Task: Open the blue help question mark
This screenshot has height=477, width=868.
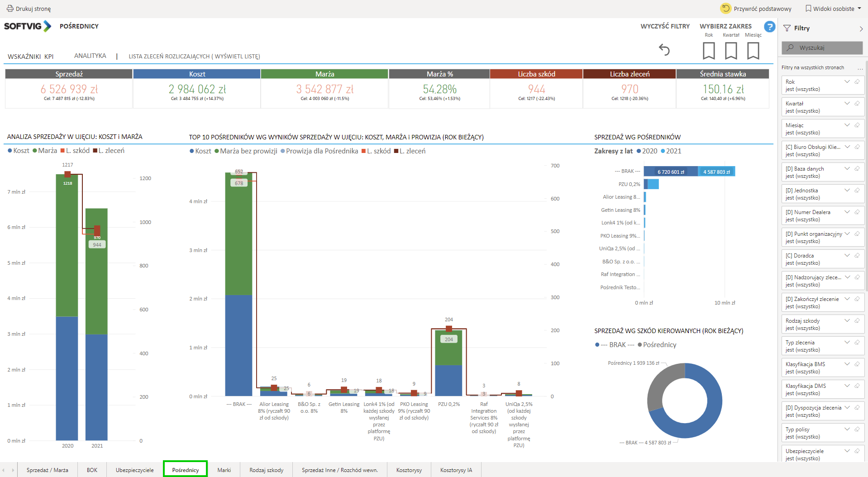Action: 769,27
